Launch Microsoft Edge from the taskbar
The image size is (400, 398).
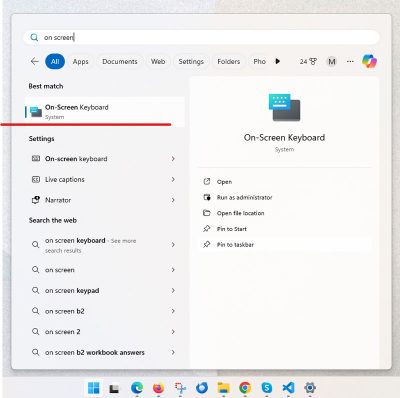click(137, 388)
